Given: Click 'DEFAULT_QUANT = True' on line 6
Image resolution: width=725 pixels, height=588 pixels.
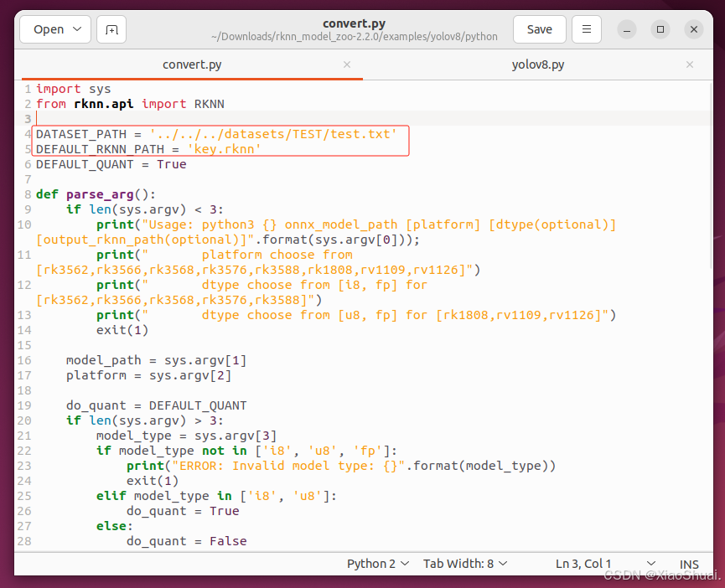Looking at the screenshot, I should click(111, 164).
